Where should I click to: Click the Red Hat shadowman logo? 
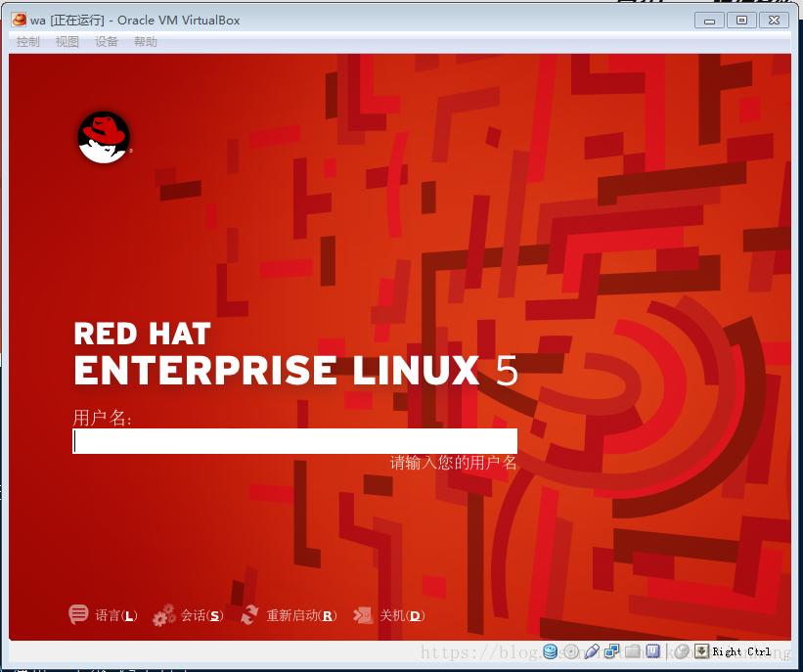[104, 137]
